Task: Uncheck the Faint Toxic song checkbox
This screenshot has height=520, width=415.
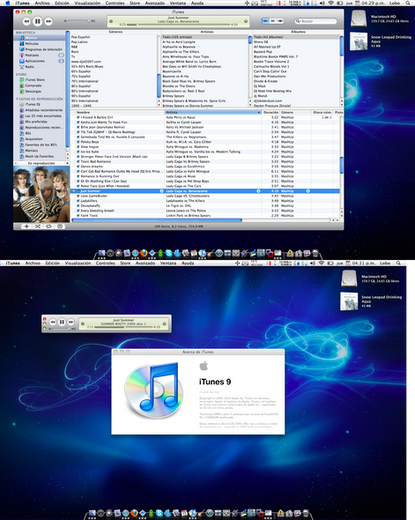Action: tap(78, 215)
